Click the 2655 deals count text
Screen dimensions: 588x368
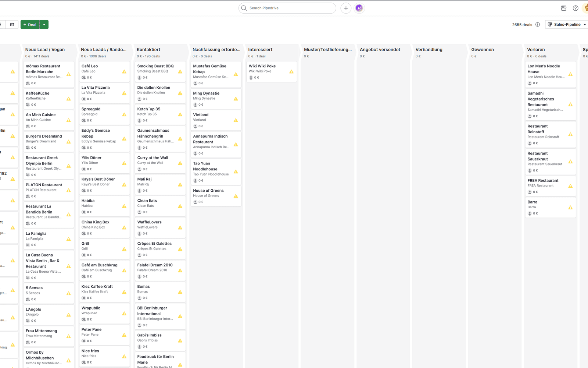pos(522,25)
